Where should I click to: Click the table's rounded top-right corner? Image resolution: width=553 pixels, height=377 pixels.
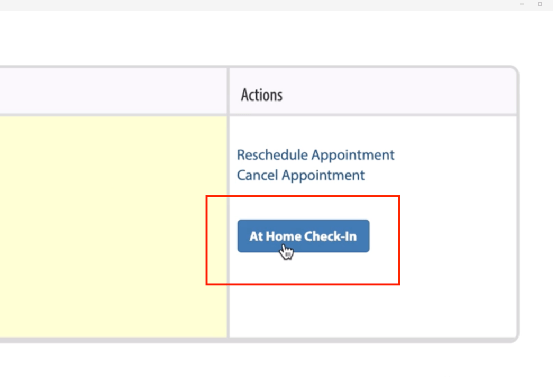(x=513, y=71)
